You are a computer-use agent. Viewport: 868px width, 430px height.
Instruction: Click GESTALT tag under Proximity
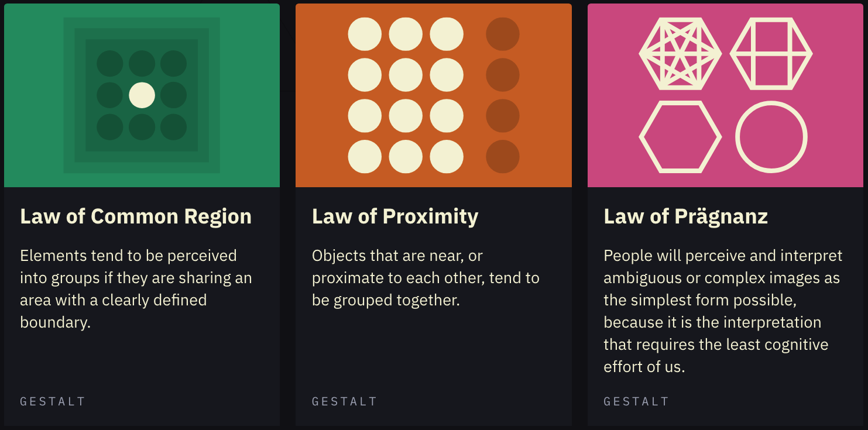tap(344, 401)
